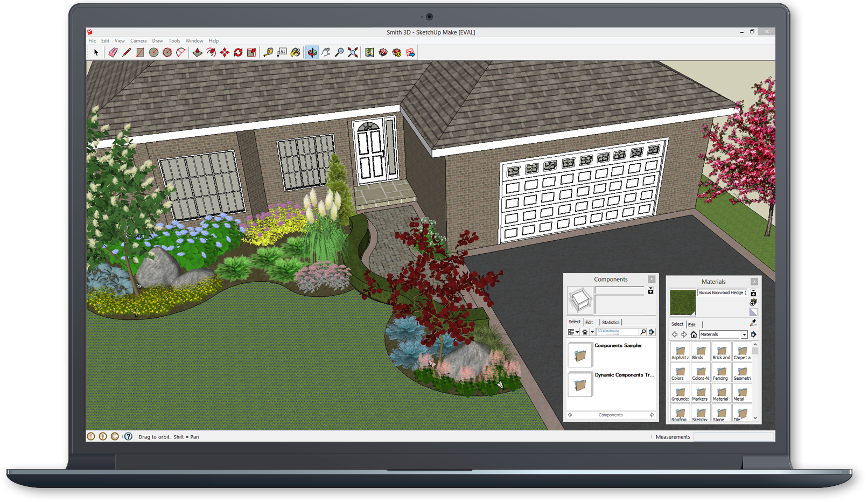Set the default material swatch icon

[x=753, y=312]
